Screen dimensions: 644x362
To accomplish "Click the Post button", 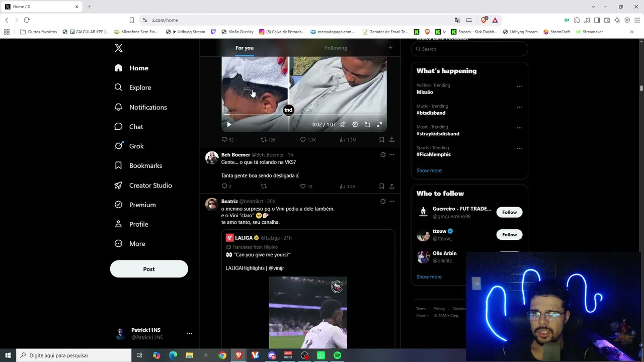I will (x=149, y=269).
